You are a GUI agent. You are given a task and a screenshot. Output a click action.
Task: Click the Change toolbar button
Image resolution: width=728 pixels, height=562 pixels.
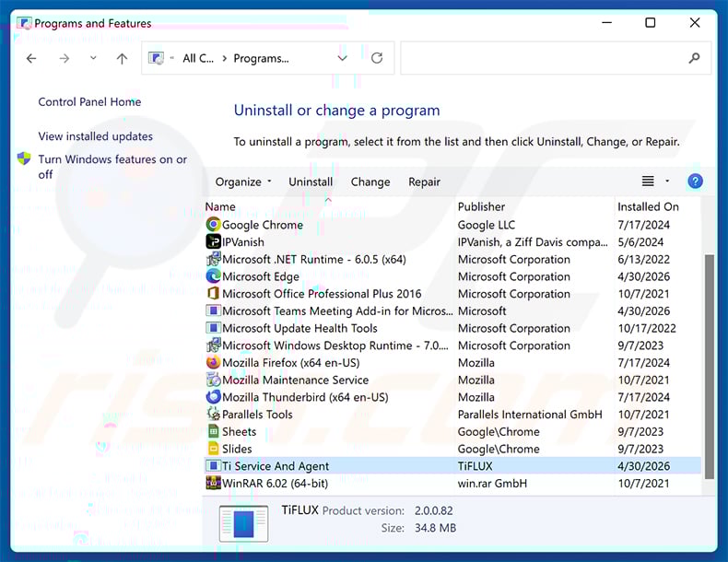[x=370, y=181]
